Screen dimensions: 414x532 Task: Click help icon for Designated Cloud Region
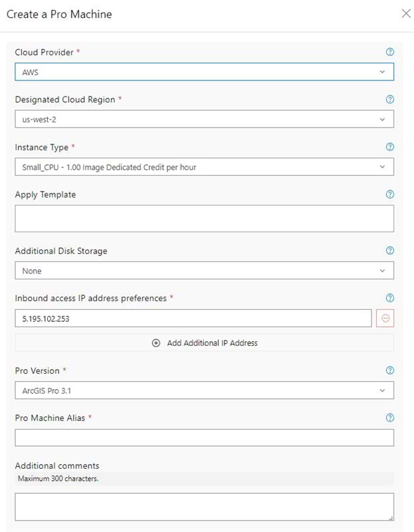[x=390, y=99]
